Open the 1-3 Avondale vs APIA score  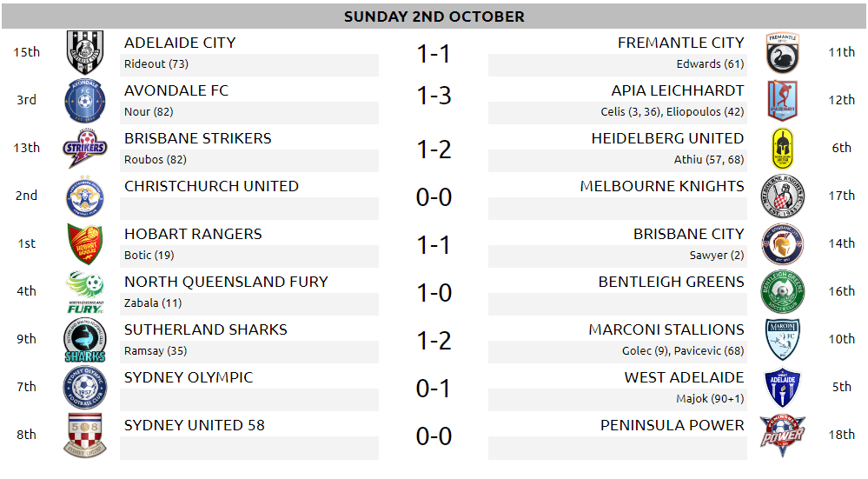434,96
